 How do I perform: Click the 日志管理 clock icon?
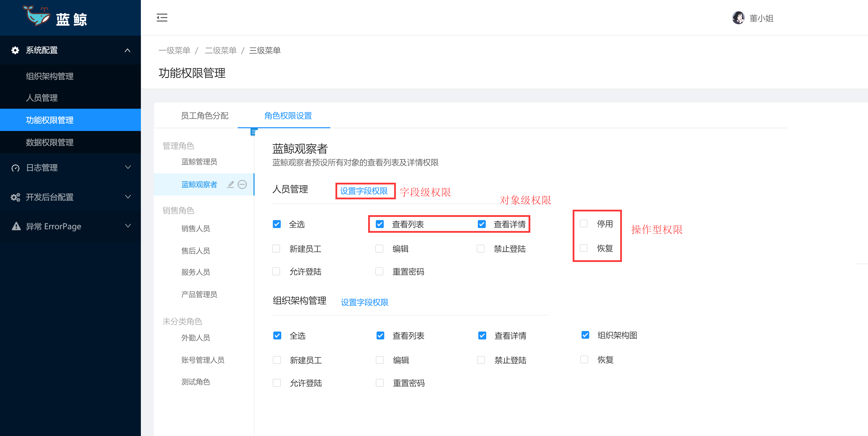click(15, 167)
